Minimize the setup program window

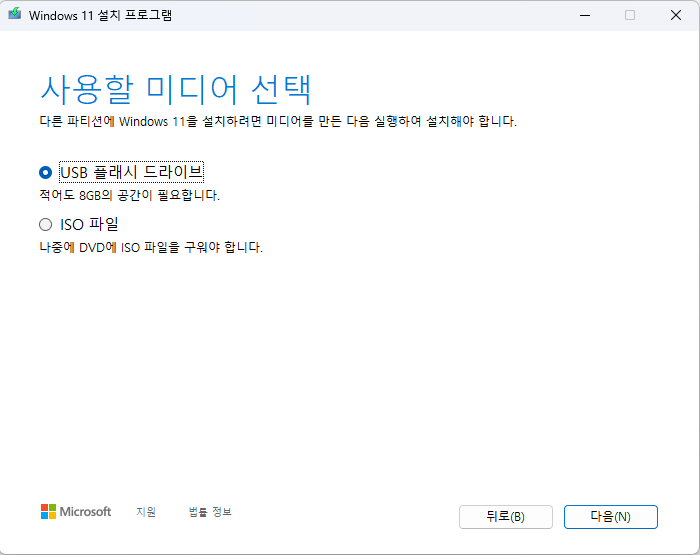pos(585,15)
